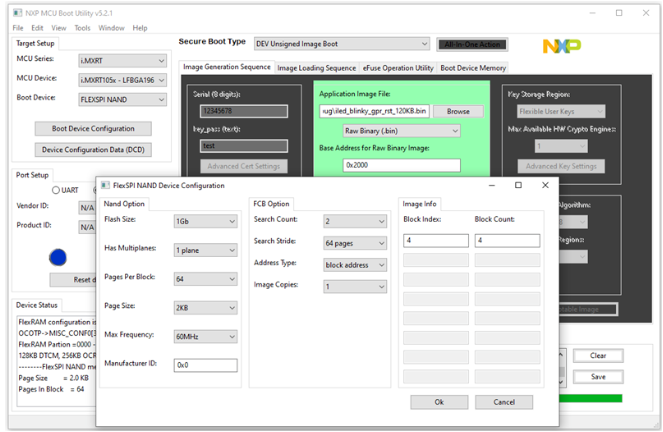This screenshot has height=432, width=663.
Task: Open the Address Type dropdown
Action: (x=355, y=265)
